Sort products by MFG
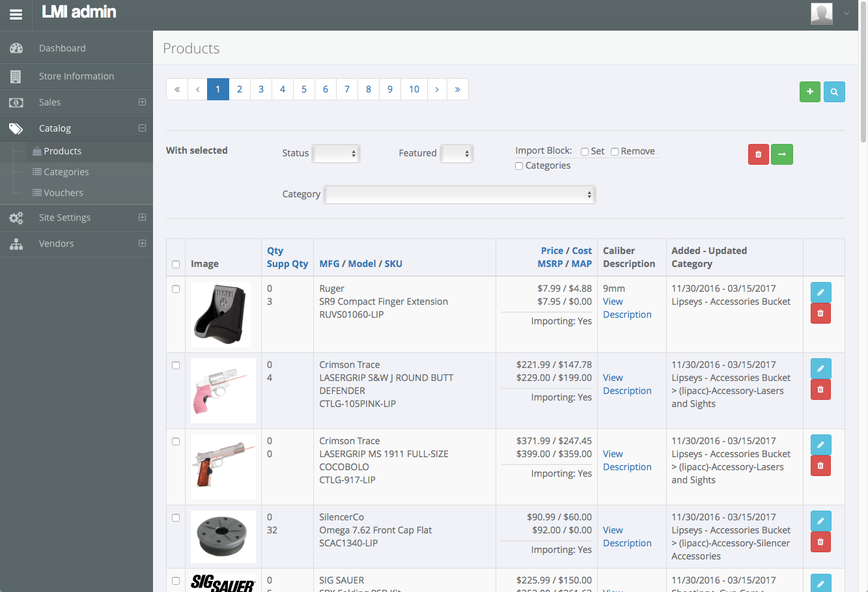Viewport: 868px width, 592px height. point(329,264)
